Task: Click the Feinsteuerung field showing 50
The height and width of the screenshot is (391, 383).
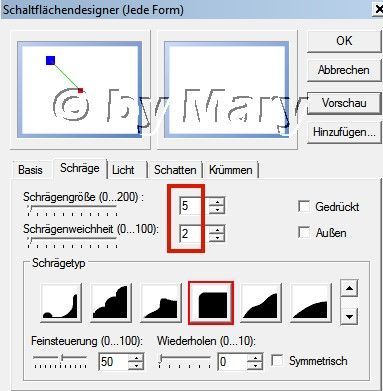Action: 113,362
